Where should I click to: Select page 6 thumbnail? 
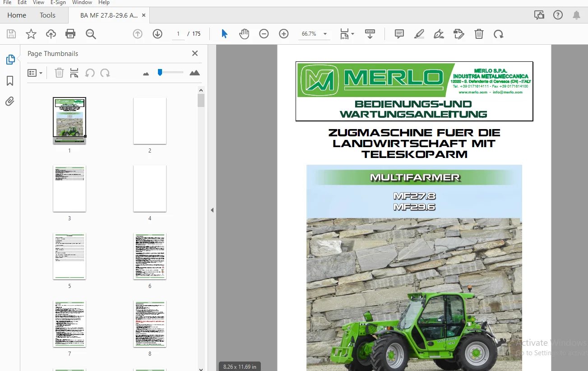pos(150,256)
